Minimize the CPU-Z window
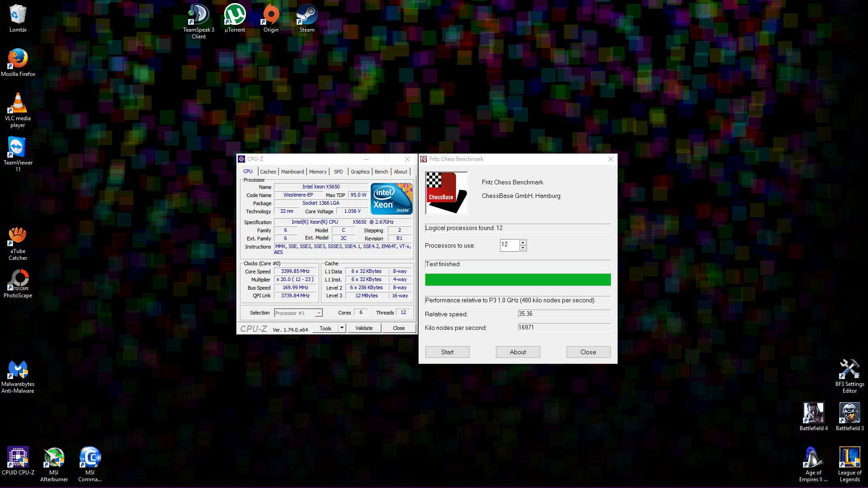The height and width of the screenshot is (488, 868). tap(366, 159)
